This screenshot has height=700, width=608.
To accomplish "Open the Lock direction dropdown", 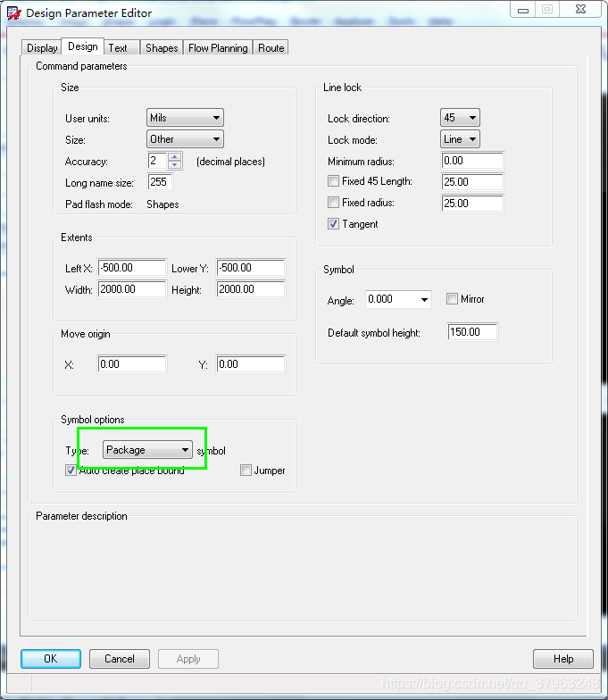I will pos(460,118).
